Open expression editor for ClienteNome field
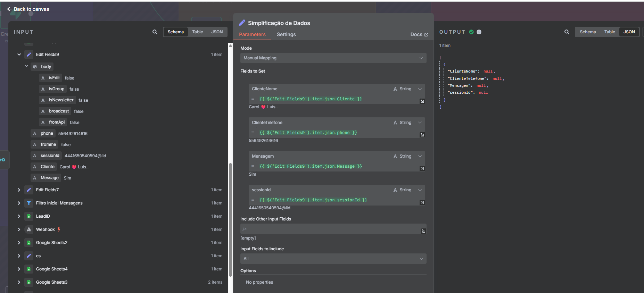This screenshot has width=644, height=293. (422, 101)
